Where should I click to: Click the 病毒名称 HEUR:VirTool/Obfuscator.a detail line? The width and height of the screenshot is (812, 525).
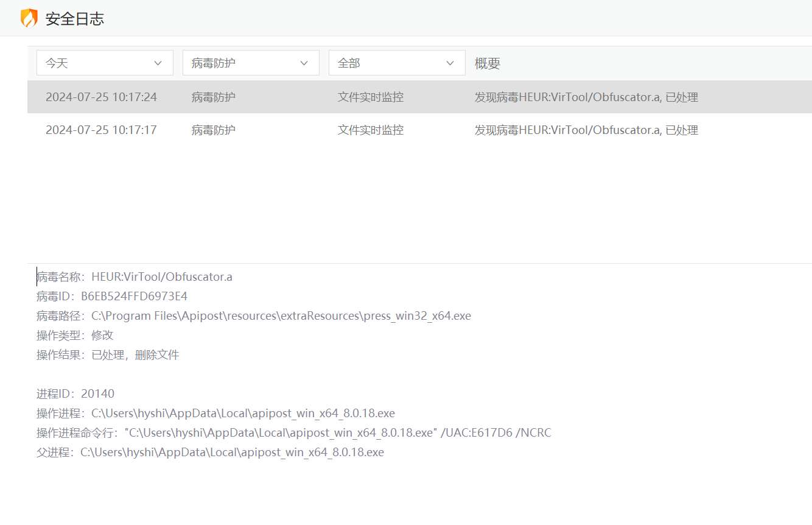[x=135, y=277]
